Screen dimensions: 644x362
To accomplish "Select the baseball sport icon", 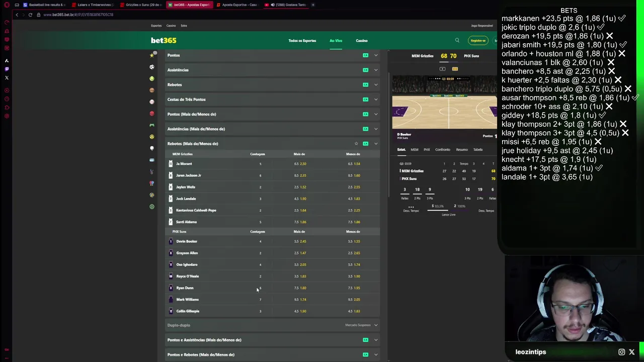I will pyautogui.click(x=152, y=102).
